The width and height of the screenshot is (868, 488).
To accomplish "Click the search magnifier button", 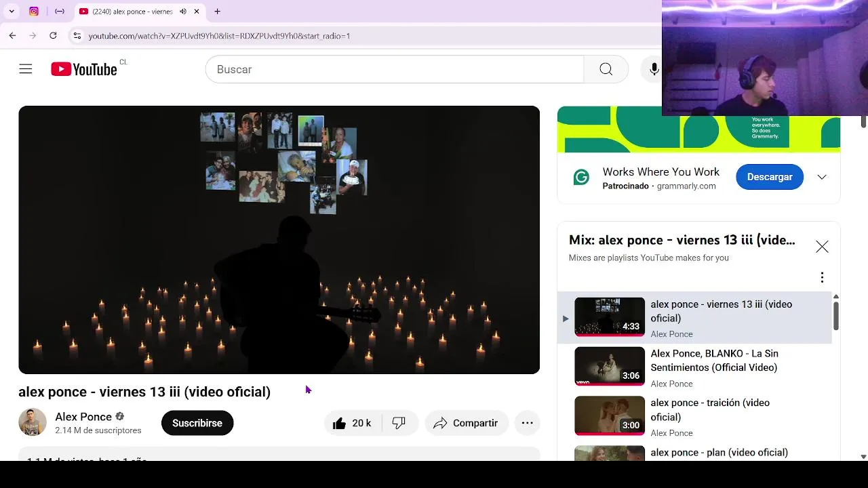I will pos(606,69).
